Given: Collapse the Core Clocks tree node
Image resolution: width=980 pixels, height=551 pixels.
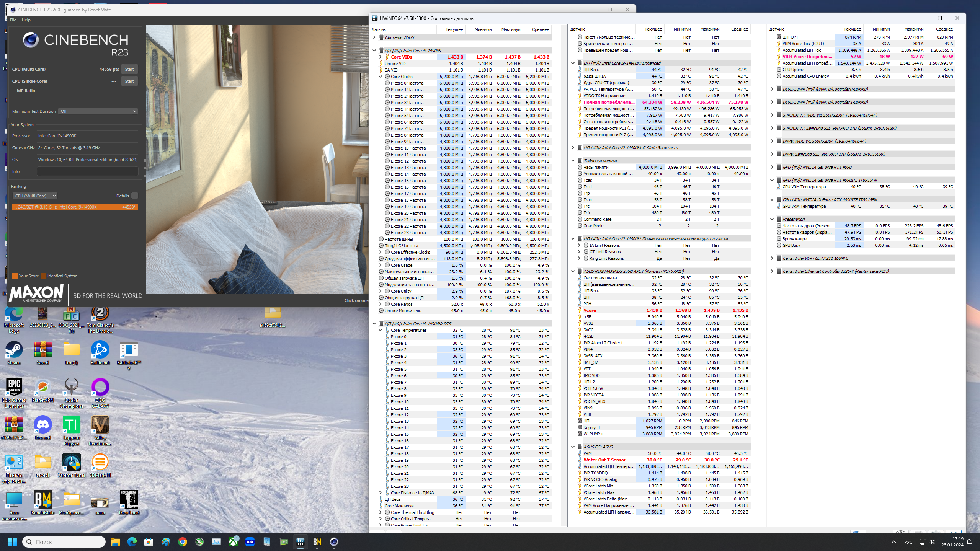Looking at the screenshot, I should 380,77.
